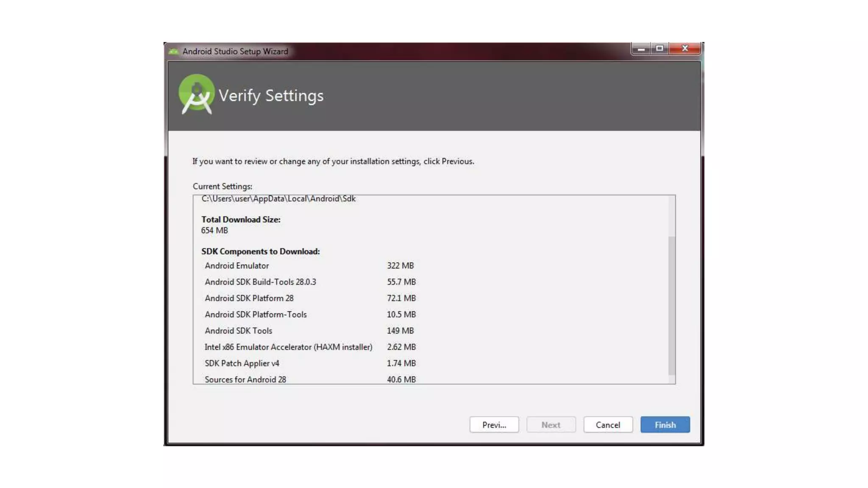Select the Android SDK Platform 28 entry
The width and height of the screenshot is (868, 488).
coord(249,298)
